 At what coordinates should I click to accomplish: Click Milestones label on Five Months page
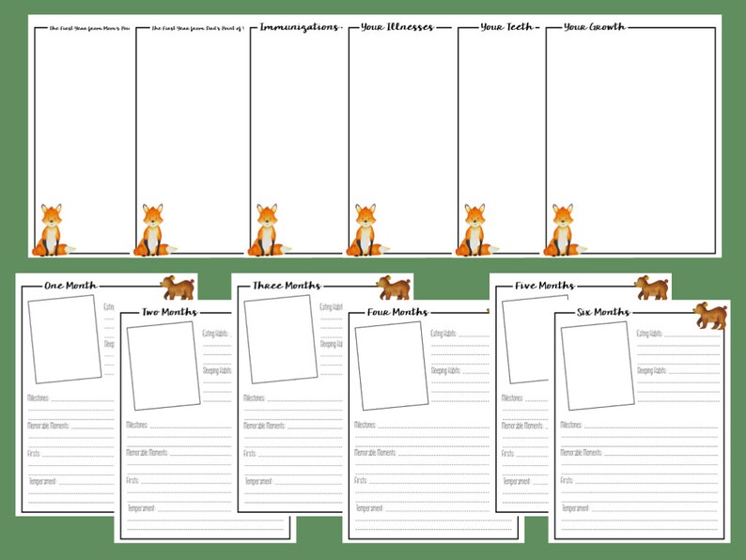click(512, 398)
